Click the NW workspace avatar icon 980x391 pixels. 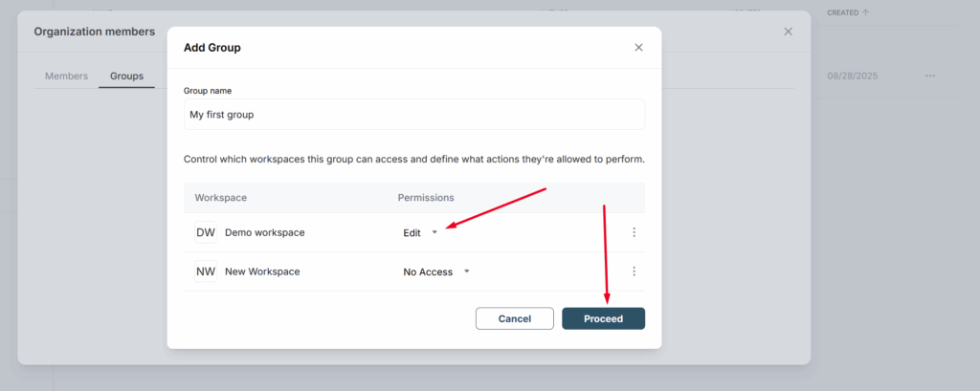tap(206, 272)
